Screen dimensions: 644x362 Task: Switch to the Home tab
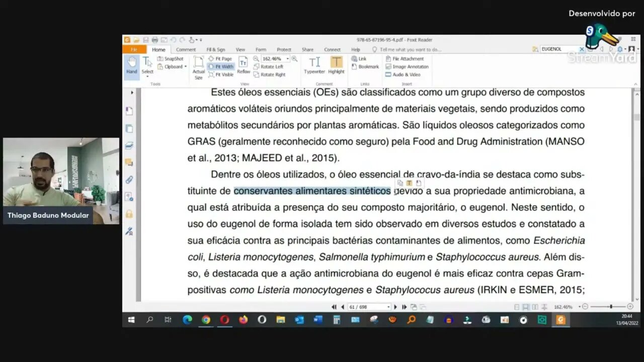coord(158,49)
